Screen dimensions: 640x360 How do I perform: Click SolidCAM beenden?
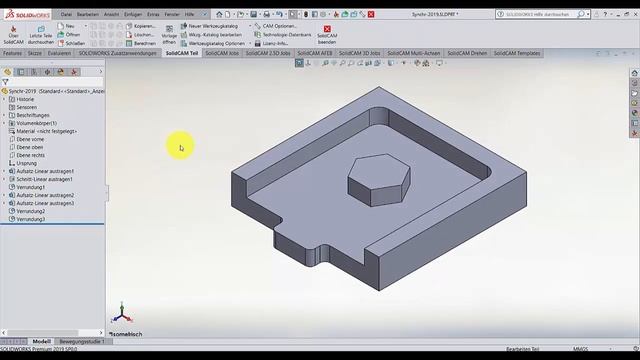click(327, 35)
